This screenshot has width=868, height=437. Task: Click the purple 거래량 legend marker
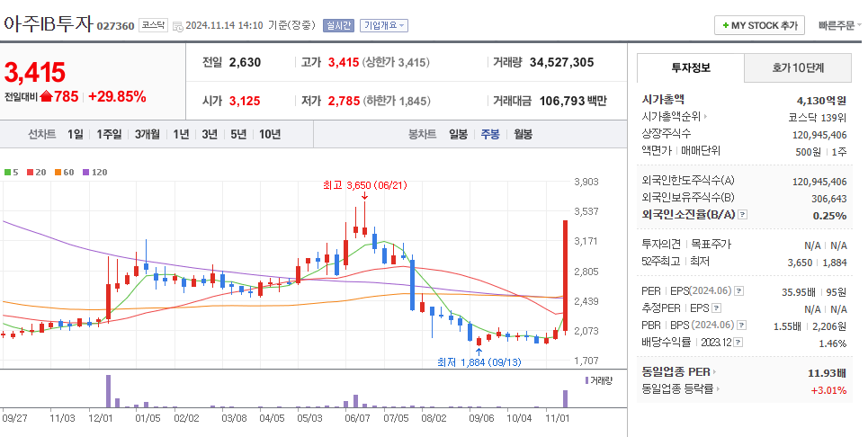[586, 380]
